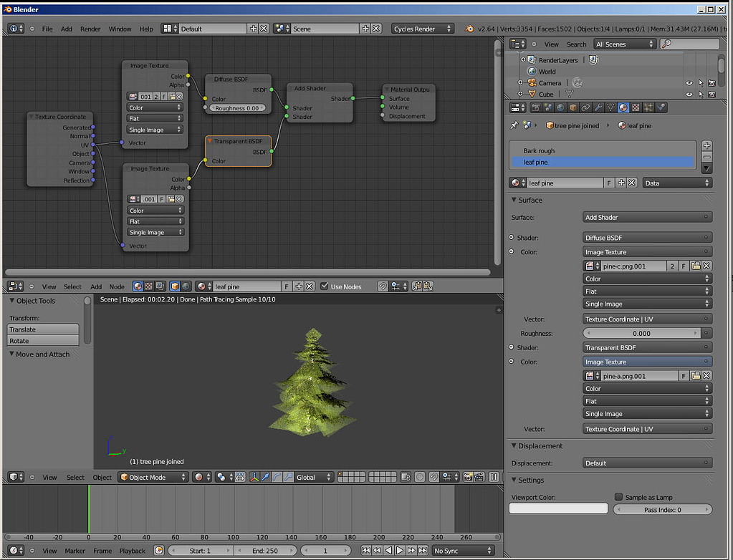
Task: Open the Playback menu in timeline
Action: click(x=133, y=551)
